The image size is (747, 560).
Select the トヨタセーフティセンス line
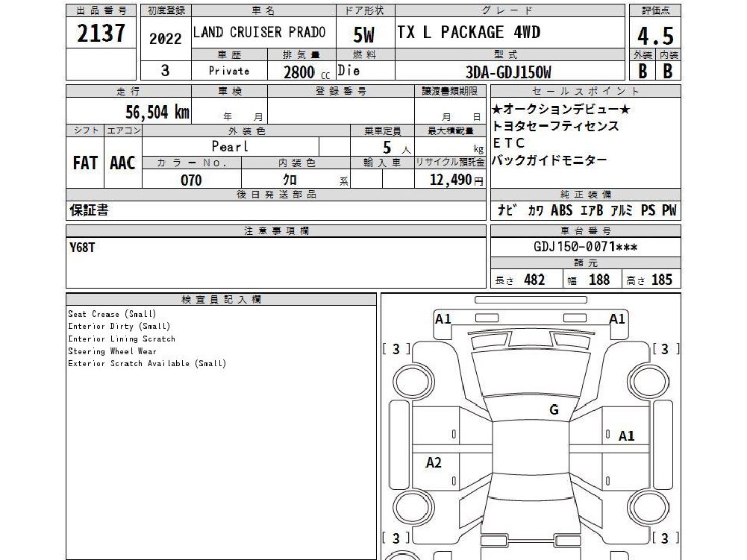click(555, 126)
